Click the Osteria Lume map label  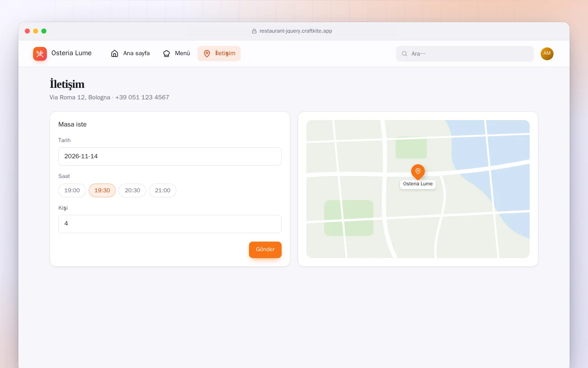418,184
